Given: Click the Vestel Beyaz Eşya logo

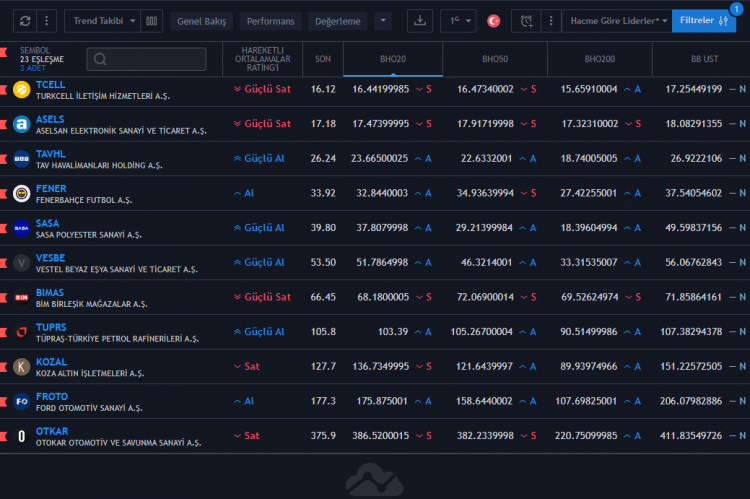Looking at the screenshot, I should 22,263.
